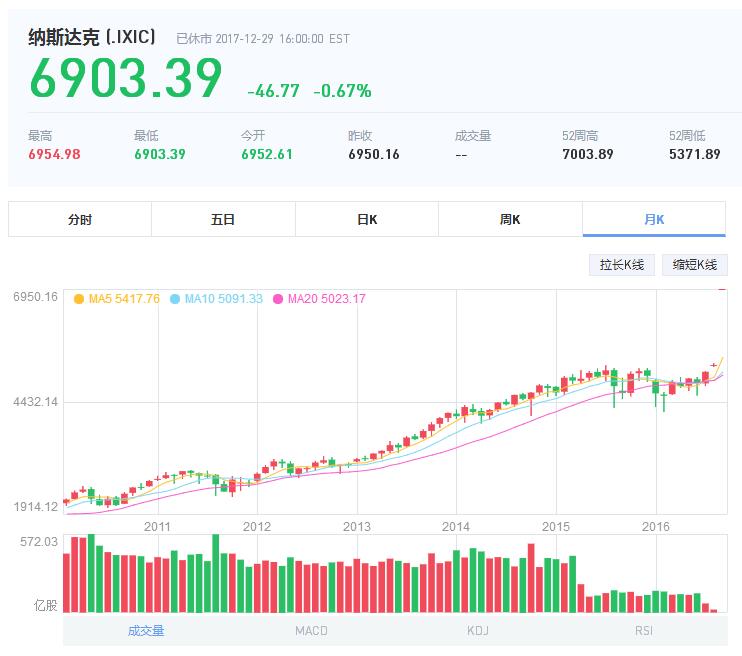Open the RSI indicator tab

(644, 631)
